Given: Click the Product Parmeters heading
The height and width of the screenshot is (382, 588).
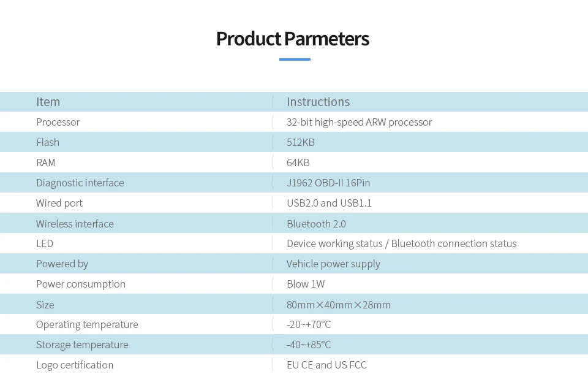Looking at the screenshot, I should pyautogui.click(x=293, y=39).
